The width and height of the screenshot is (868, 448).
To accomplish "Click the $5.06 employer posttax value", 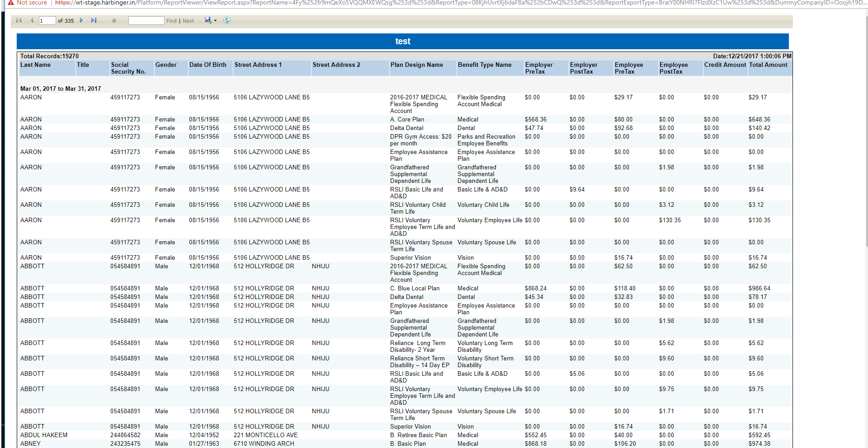I will coord(577,373).
